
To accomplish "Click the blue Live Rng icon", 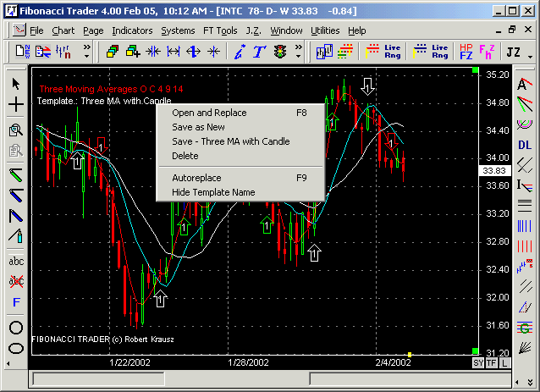I will 440,52.
